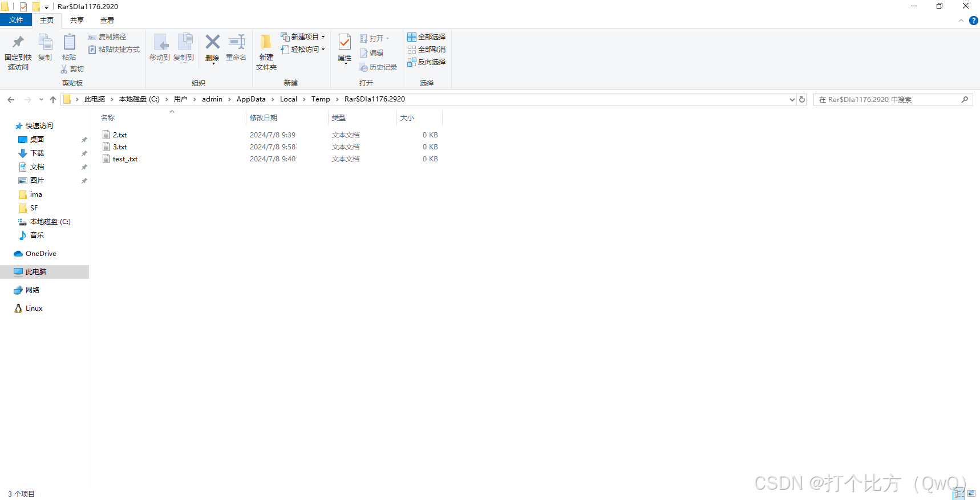Navigate to AppData in breadcrumb path
This screenshot has height=500, width=980.
pyautogui.click(x=251, y=99)
